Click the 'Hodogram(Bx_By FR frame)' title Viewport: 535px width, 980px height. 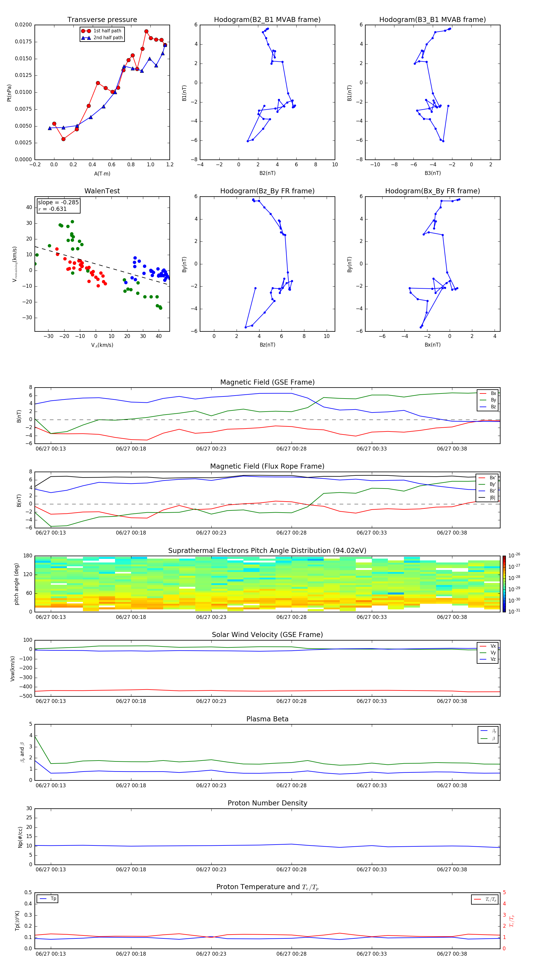pos(432,191)
